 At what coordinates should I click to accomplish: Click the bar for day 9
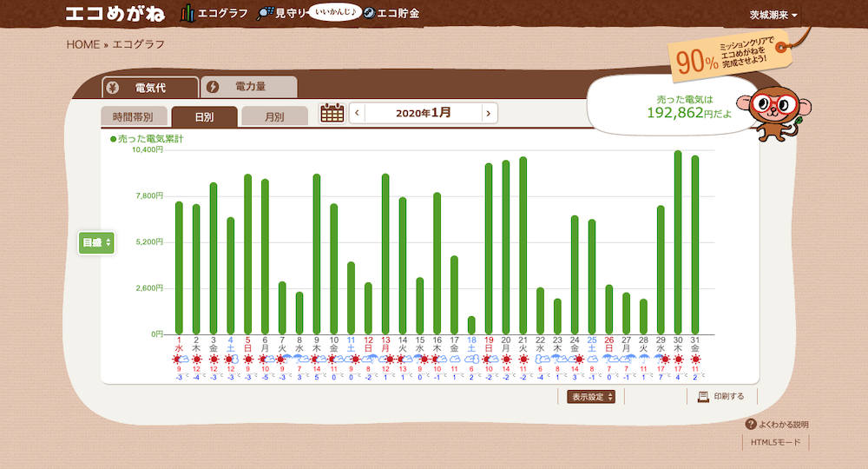pyautogui.click(x=317, y=254)
